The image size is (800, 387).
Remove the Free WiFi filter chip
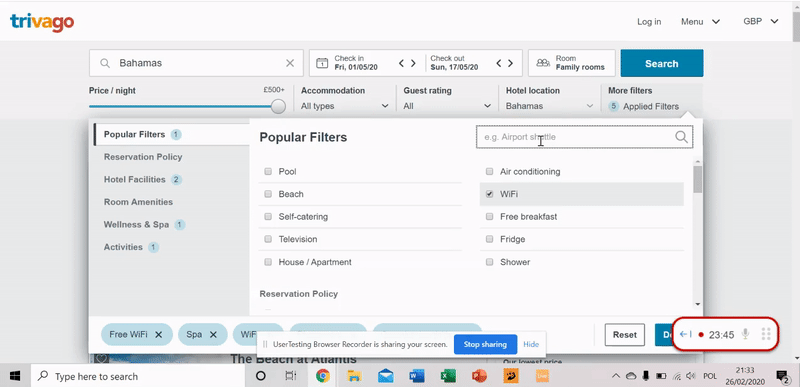point(159,335)
